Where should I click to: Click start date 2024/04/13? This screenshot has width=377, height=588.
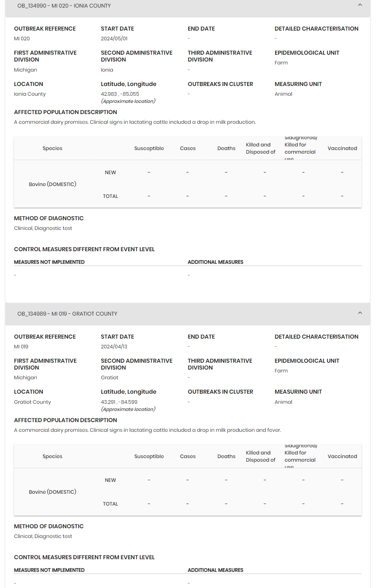coord(114,347)
